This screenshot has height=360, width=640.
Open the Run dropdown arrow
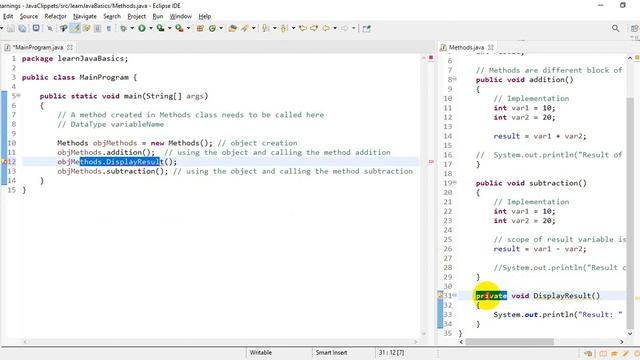point(151,28)
